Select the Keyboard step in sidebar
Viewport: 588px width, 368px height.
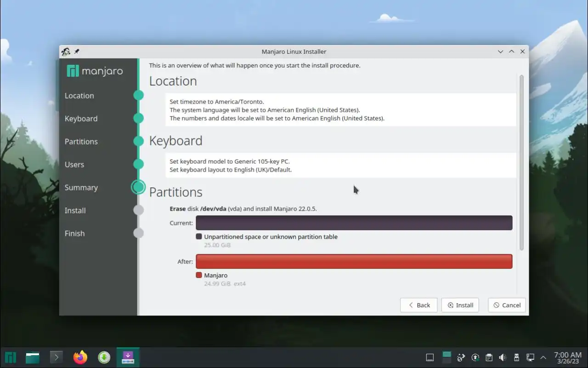(81, 119)
